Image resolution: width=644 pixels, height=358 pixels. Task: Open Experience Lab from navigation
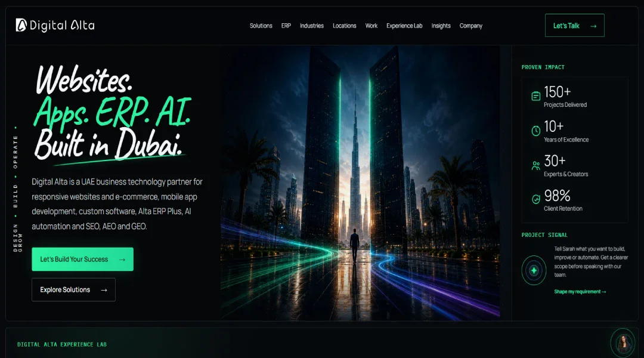tap(404, 26)
